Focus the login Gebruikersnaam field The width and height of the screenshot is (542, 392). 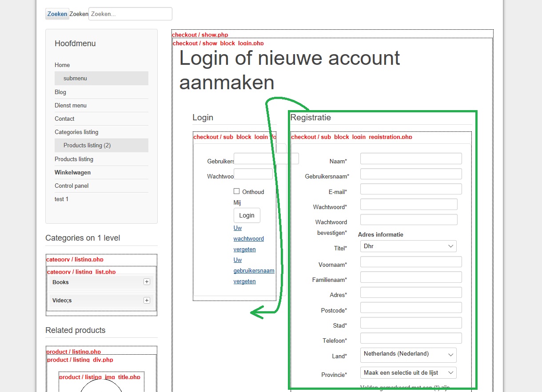pyautogui.click(x=266, y=158)
